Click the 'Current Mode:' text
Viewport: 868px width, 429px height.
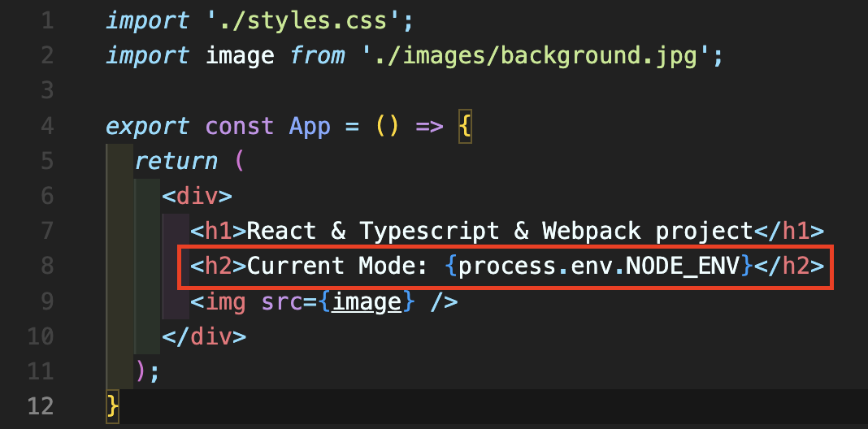click(x=337, y=266)
